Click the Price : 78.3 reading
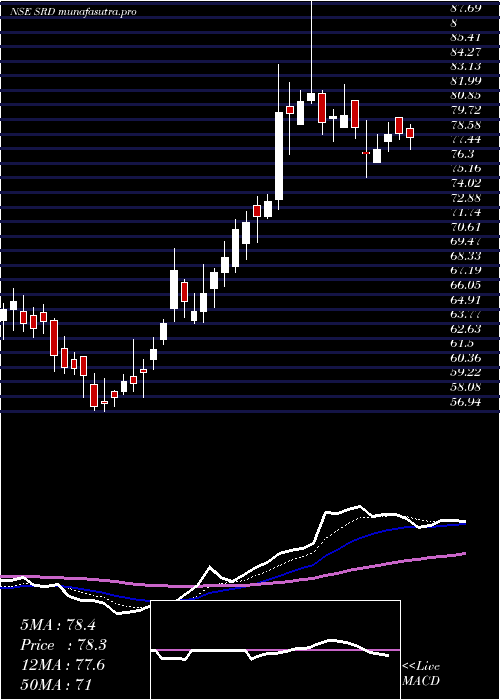500x700 pixels. 63,645
